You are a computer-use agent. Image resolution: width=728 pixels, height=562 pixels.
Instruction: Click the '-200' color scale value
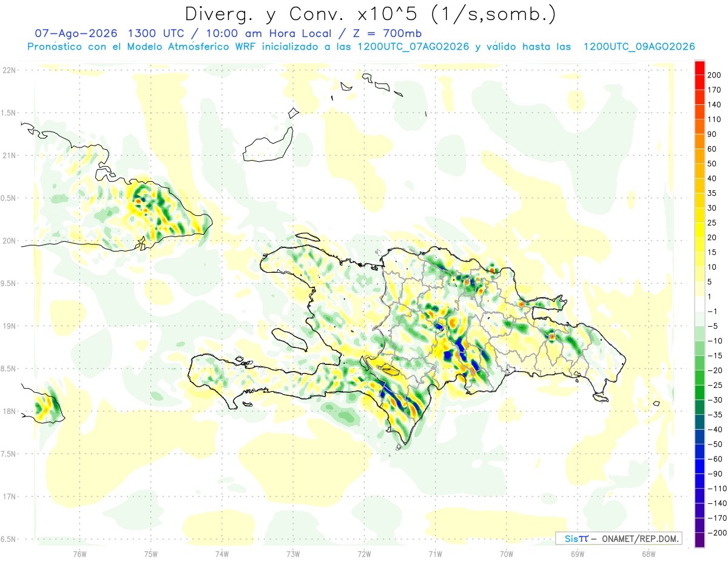pyautogui.click(x=716, y=532)
